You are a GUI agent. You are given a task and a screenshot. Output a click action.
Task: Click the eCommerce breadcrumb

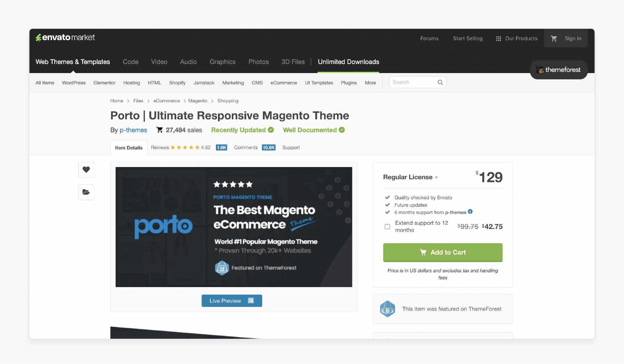tap(167, 101)
